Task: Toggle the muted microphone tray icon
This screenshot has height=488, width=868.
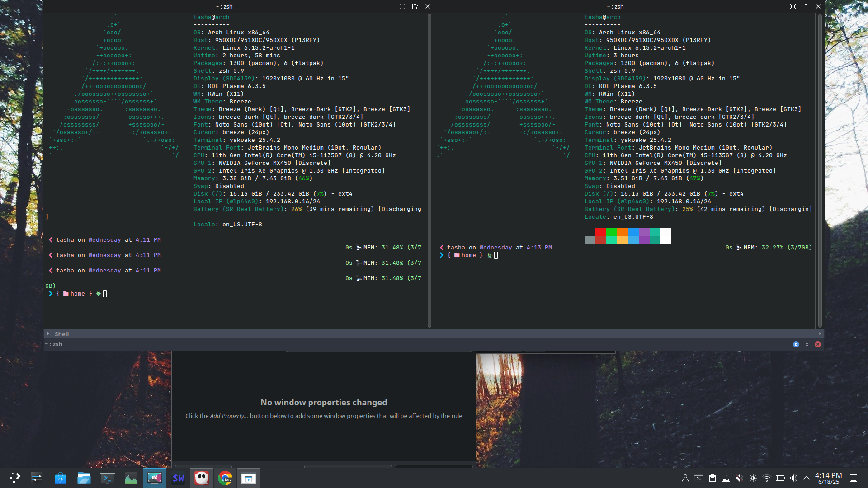Action: (740, 478)
